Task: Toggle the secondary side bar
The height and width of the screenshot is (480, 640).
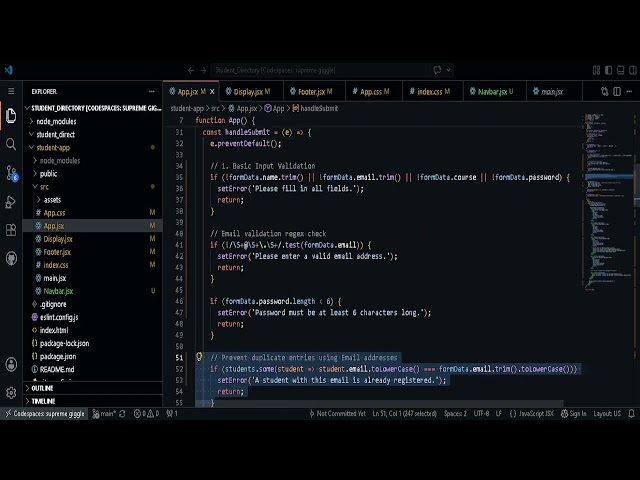Action: (633, 70)
